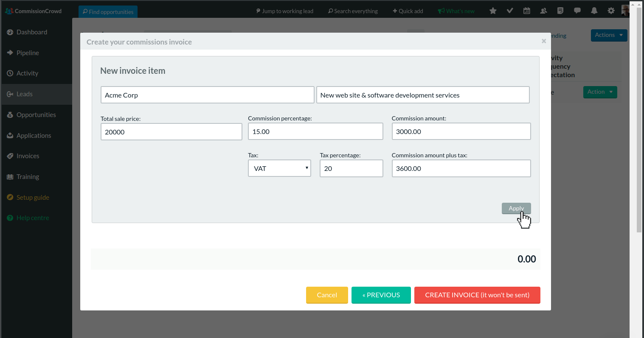Viewport: 644px width, 338px height.
Task: Open the calendar icon in top bar
Action: tap(527, 11)
